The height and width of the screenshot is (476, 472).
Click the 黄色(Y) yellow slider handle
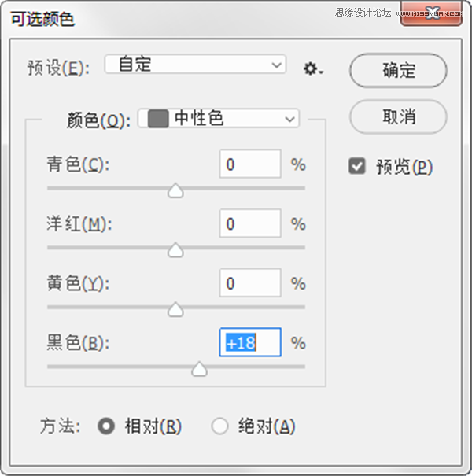(x=175, y=309)
